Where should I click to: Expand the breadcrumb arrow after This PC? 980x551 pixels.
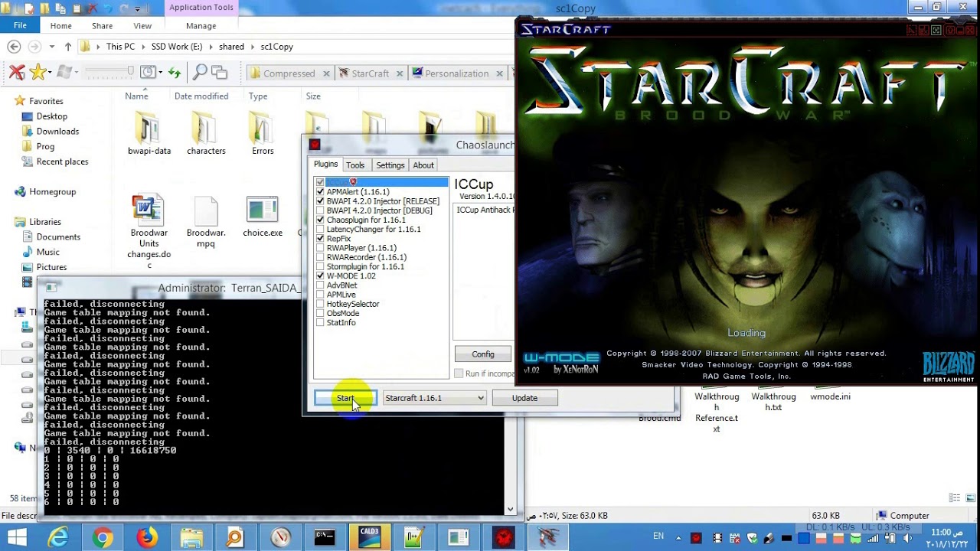[x=143, y=47]
